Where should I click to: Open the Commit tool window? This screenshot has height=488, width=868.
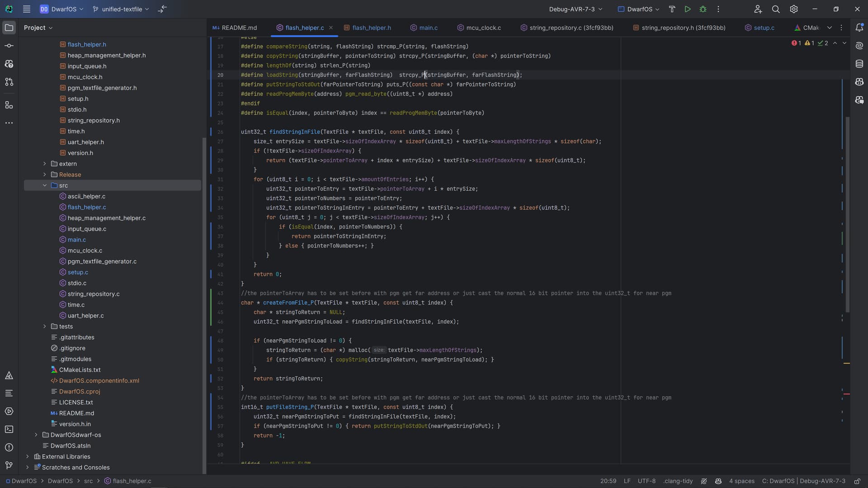coord(9,45)
